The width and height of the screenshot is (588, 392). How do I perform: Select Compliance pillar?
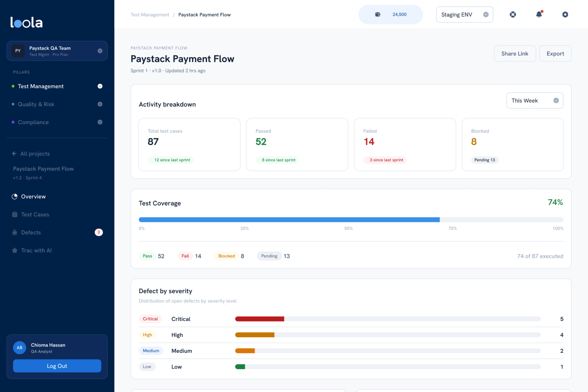pos(57,122)
